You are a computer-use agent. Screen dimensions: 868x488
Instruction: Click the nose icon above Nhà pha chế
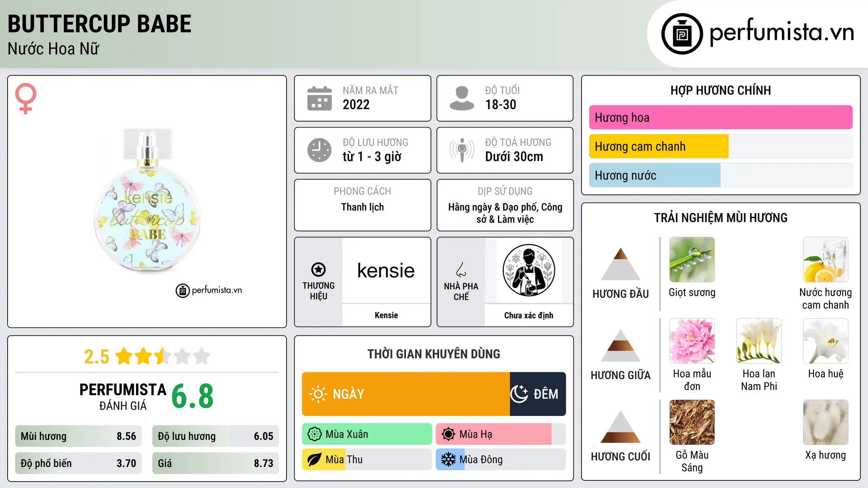tap(461, 269)
